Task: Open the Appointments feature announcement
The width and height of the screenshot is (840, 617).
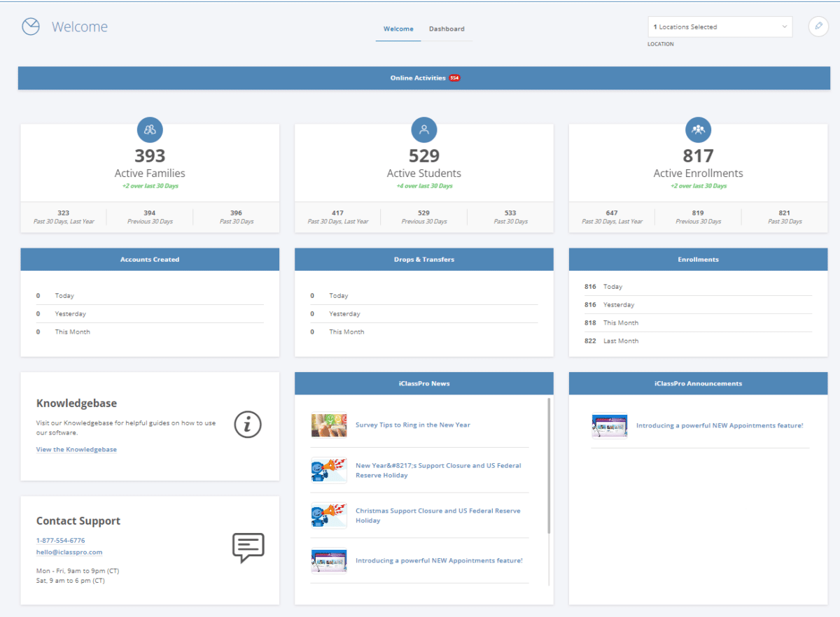Action: [x=721, y=425]
